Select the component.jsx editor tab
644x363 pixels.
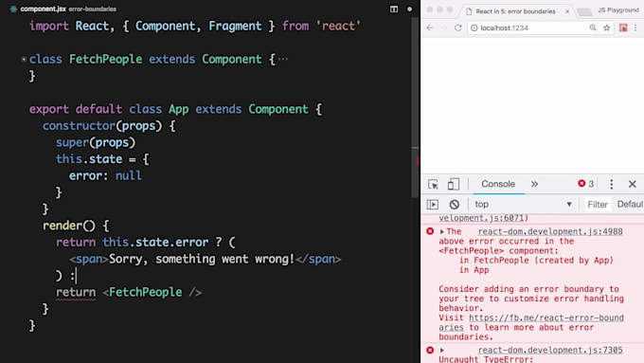(x=43, y=9)
